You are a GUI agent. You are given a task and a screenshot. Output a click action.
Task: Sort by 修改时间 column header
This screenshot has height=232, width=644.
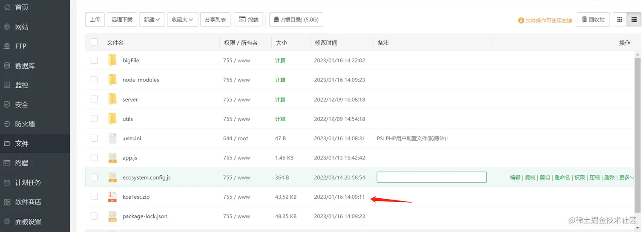tap(326, 43)
